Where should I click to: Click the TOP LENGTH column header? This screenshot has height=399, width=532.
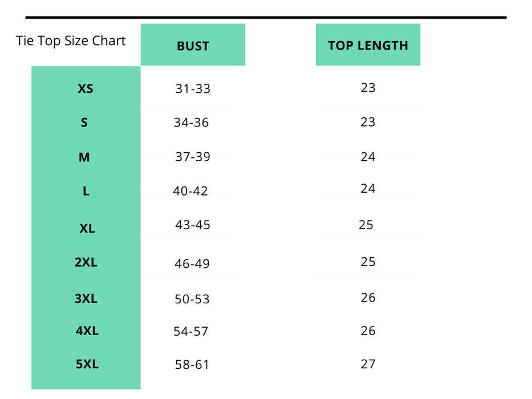(368, 45)
